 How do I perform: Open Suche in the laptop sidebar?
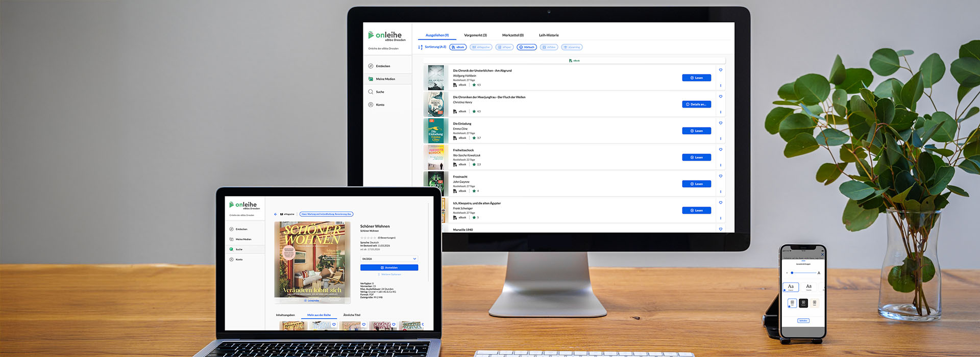246,249
